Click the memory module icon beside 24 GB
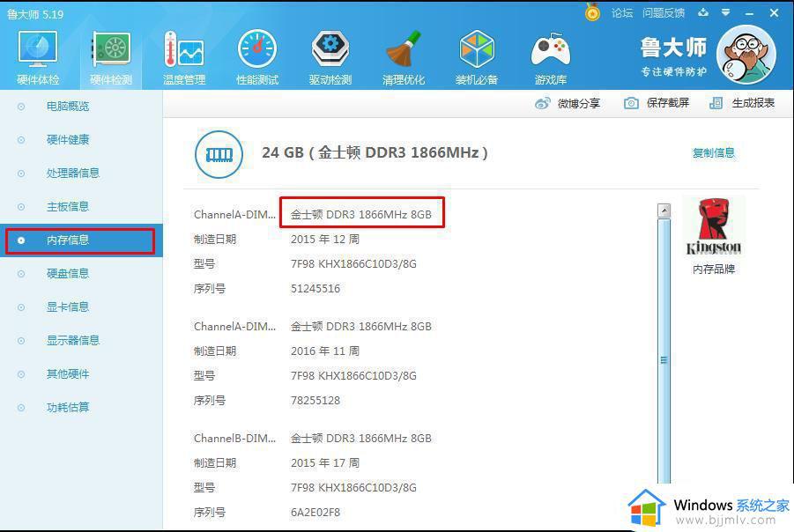The height and width of the screenshot is (532, 794). [x=219, y=154]
